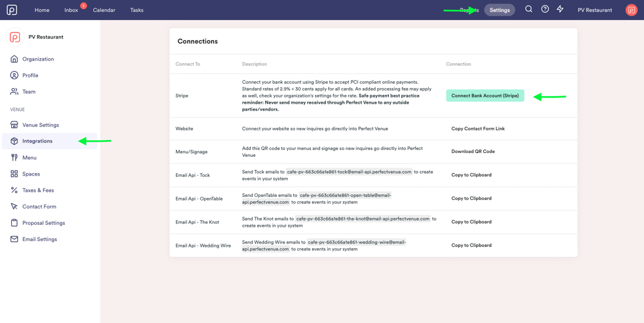Copy the Tock email to clipboard
The width and height of the screenshot is (644, 323).
coord(472,175)
